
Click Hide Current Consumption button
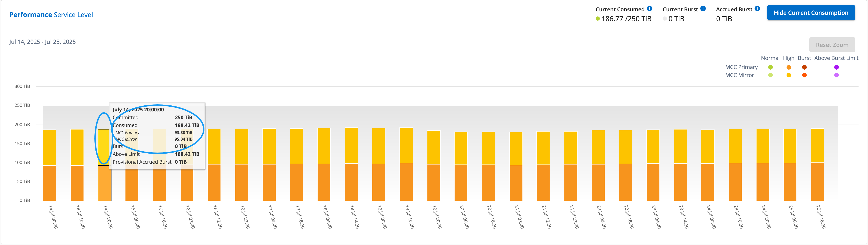pos(811,13)
